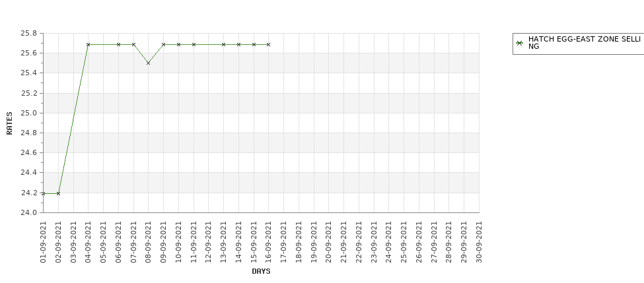
Task: Click the data point marker above 11-09-2021
Action: pos(194,44)
